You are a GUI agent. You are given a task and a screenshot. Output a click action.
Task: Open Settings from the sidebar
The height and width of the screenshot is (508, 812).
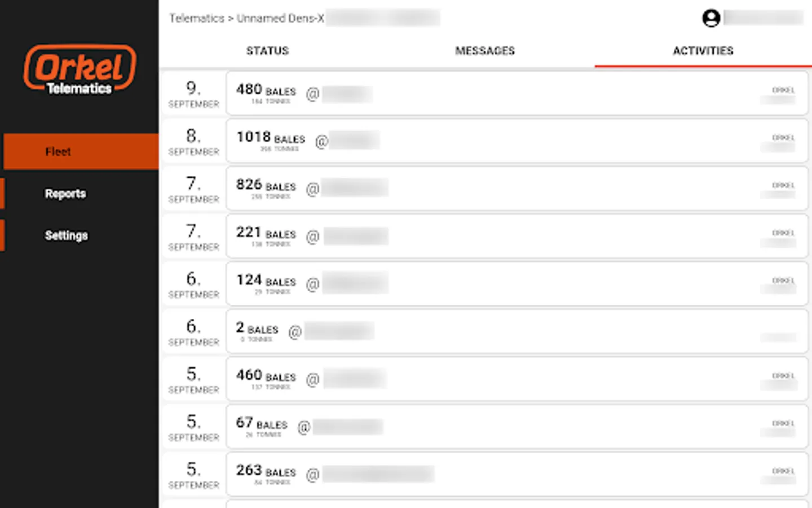tap(67, 235)
